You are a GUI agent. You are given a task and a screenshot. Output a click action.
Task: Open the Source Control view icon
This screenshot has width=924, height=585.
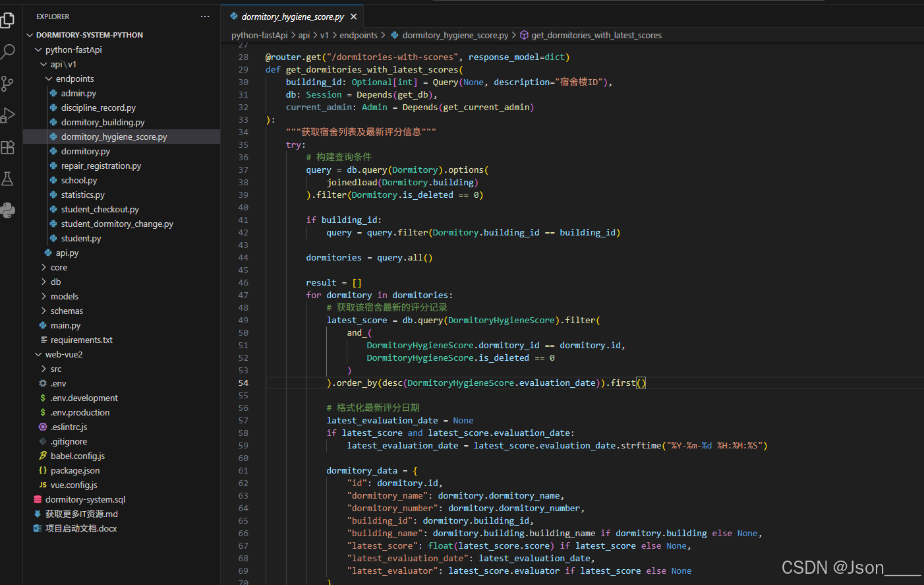click(x=7, y=84)
